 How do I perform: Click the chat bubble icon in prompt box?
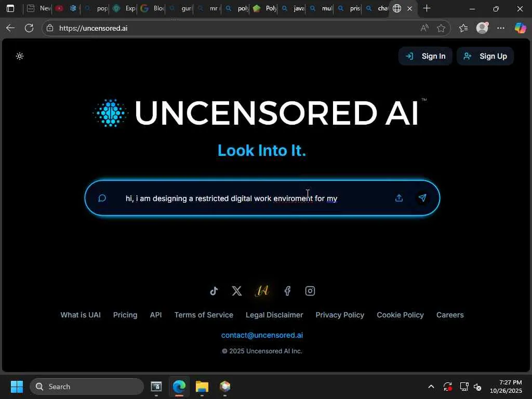click(102, 198)
